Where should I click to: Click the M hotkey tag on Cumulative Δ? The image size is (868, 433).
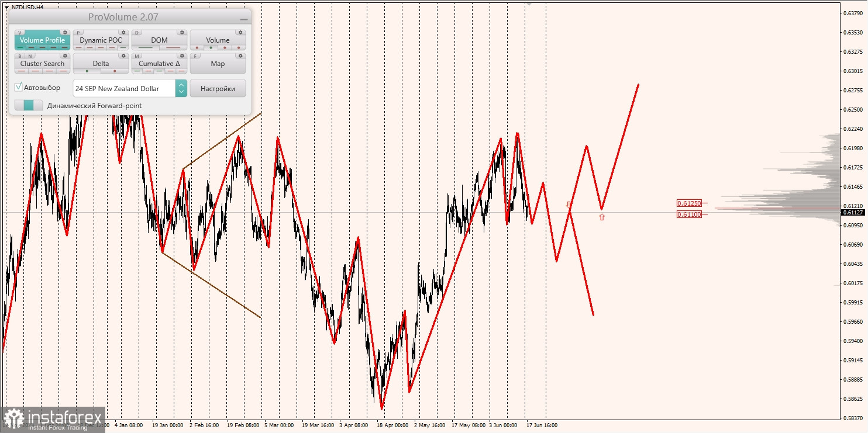[x=137, y=56]
